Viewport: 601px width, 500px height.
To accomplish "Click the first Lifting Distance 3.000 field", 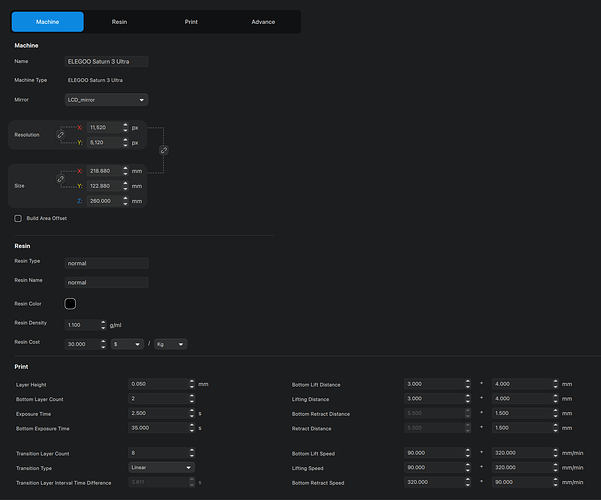I will pyautogui.click(x=434, y=399).
